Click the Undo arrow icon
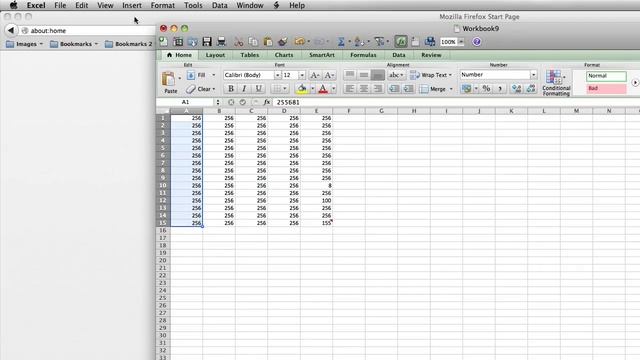 [300, 42]
